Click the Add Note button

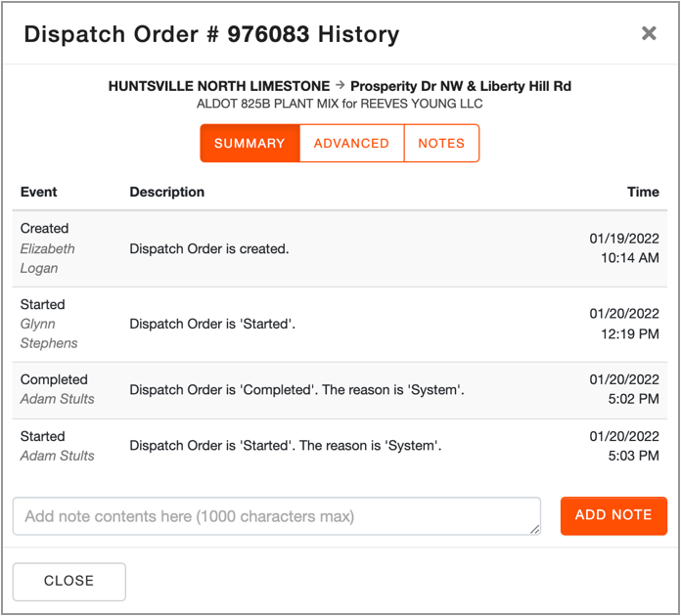613,515
